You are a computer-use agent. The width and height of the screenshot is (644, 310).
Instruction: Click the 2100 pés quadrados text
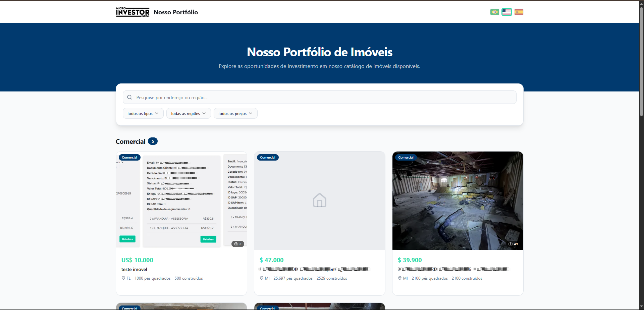pyautogui.click(x=429, y=278)
